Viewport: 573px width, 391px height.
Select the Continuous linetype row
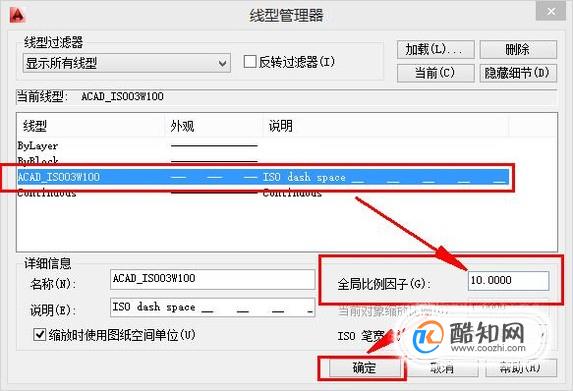263,193
